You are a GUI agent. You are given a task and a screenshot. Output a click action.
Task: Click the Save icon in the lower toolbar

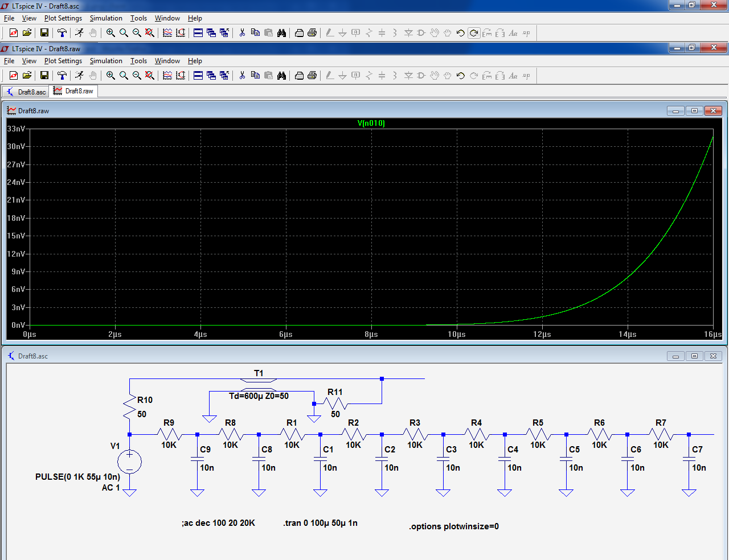(44, 76)
